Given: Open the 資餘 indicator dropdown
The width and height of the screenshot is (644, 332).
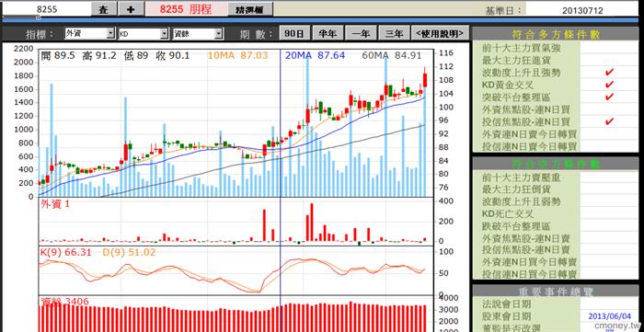Looking at the screenshot, I should click(198, 34).
